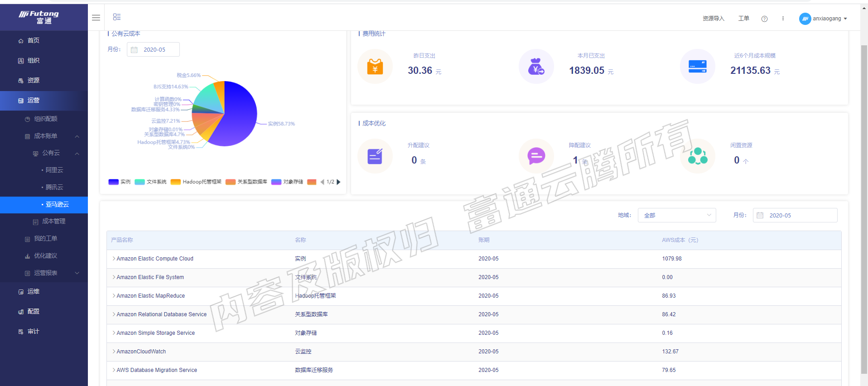The image size is (868, 386).
Task: Toggle 实例 legend swatch in pie chart
Action: (113, 182)
